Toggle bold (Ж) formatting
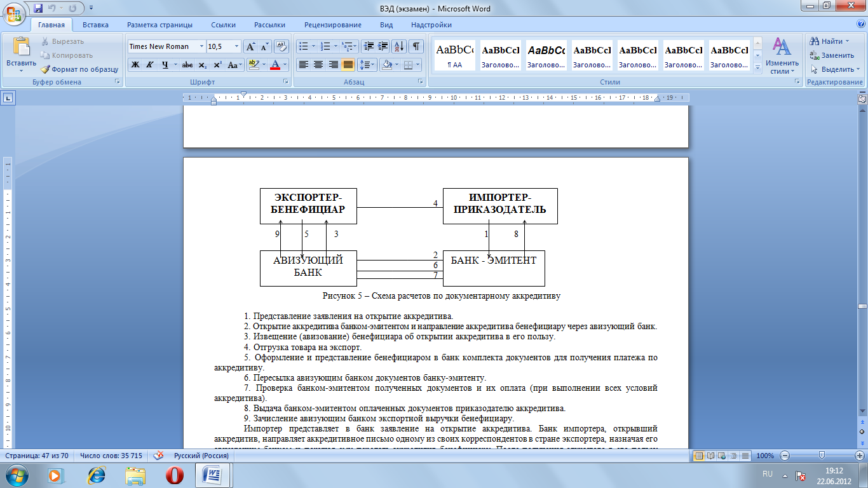 click(x=135, y=65)
